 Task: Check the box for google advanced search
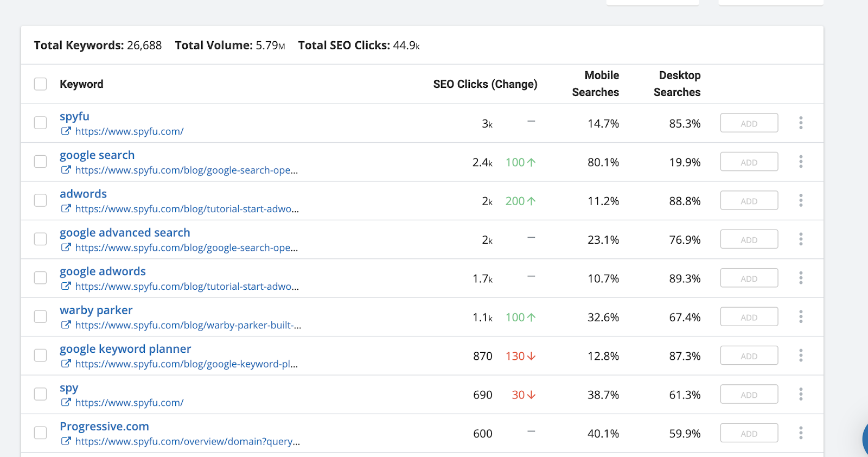pos(40,239)
